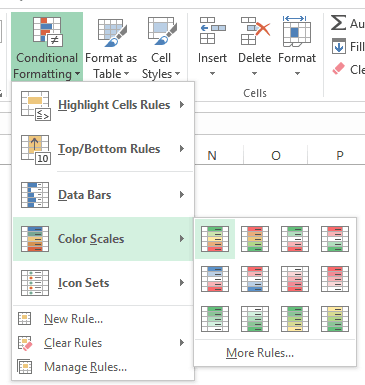Image resolution: width=365 pixels, height=385 pixels.
Task: Click the Manage Rules icon
Action: [25, 367]
